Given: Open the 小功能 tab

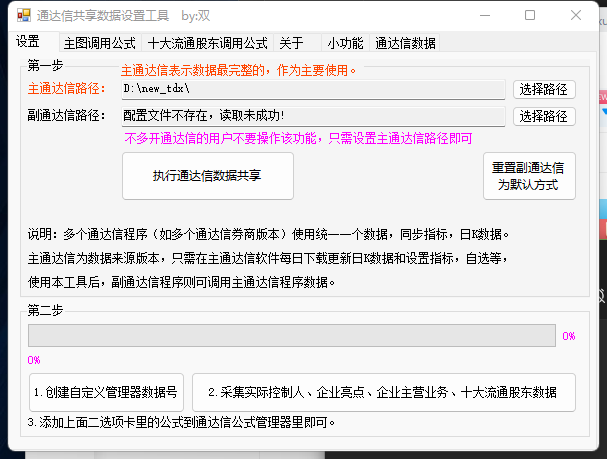Looking at the screenshot, I should pos(345,43).
